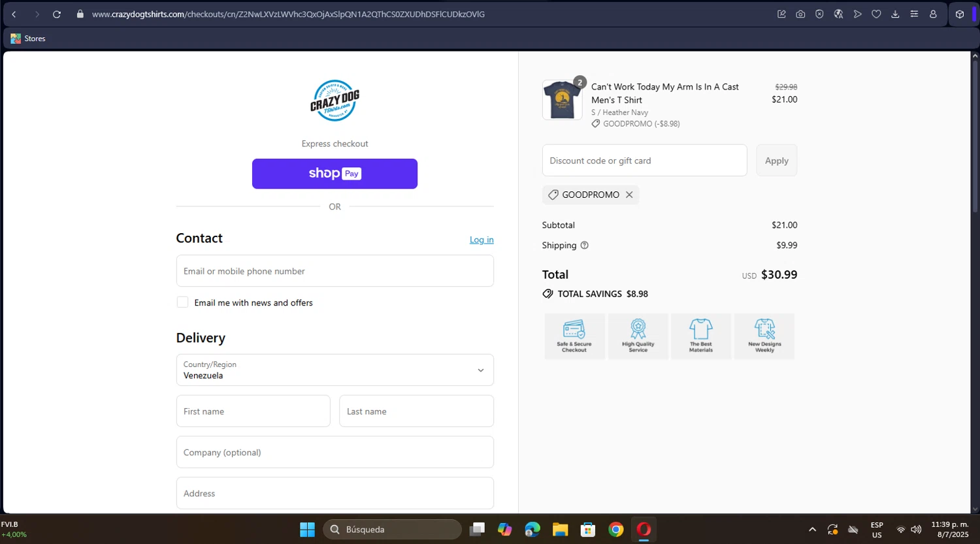Image resolution: width=980 pixels, height=544 pixels.
Task: Follow the Log in link
Action: coord(482,240)
